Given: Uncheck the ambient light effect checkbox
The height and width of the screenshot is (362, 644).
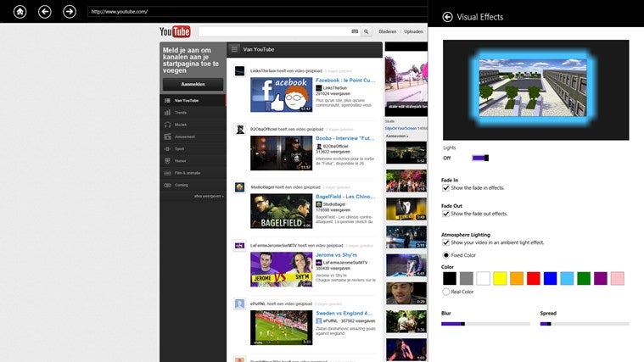Looking at the screenshot, I should click(x=445, y=242).
